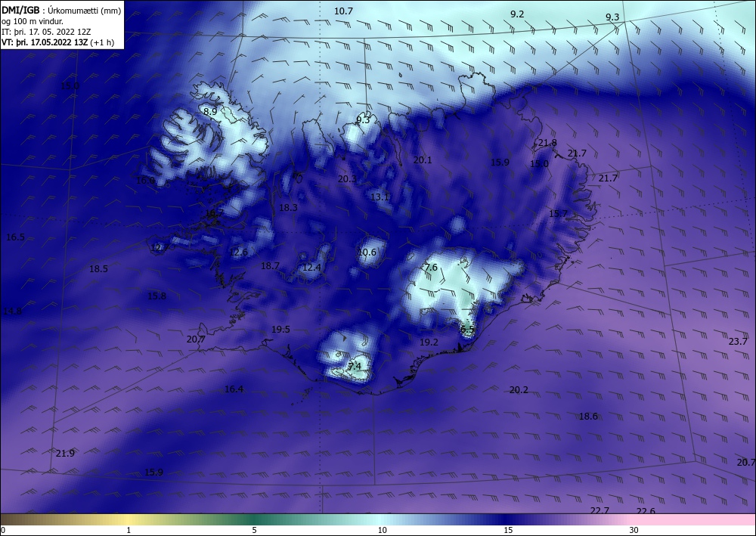The height and width of the screenshot is (536, 756).
Task: Click the 22.6 value on the map
Action: pyautogui.click(x=646, y=510)
